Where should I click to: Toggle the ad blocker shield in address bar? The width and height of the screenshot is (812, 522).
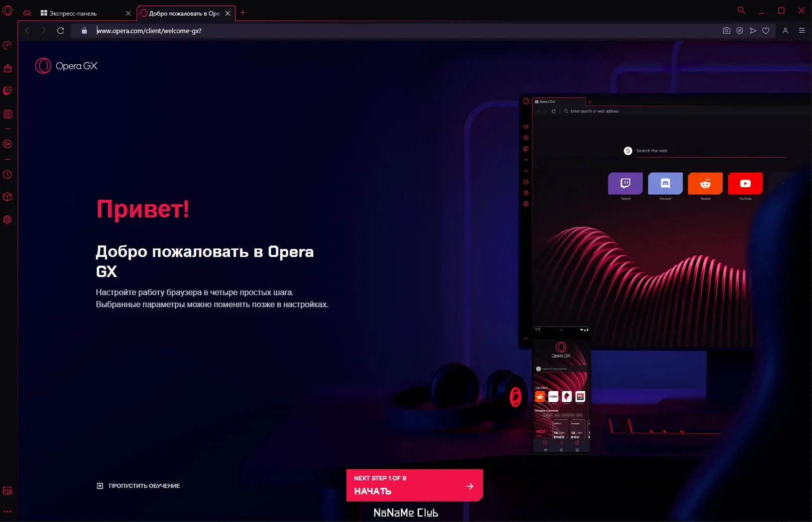(740, 31)
